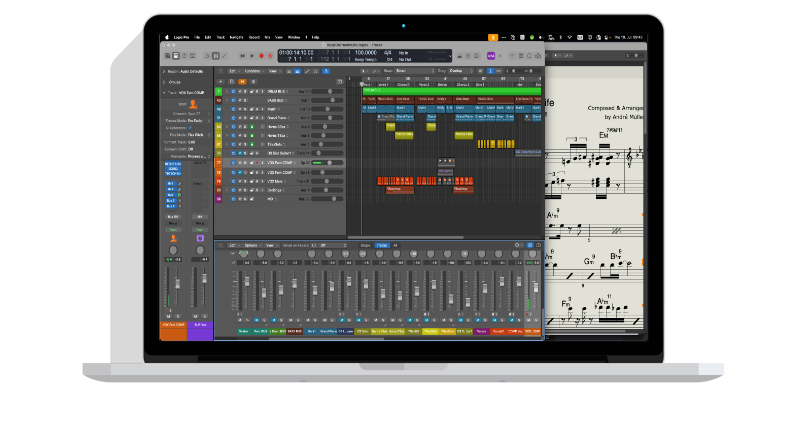Select the Tracks button in mixer header
This screenshot has width=800, height=440.
[x=382, y=245]
